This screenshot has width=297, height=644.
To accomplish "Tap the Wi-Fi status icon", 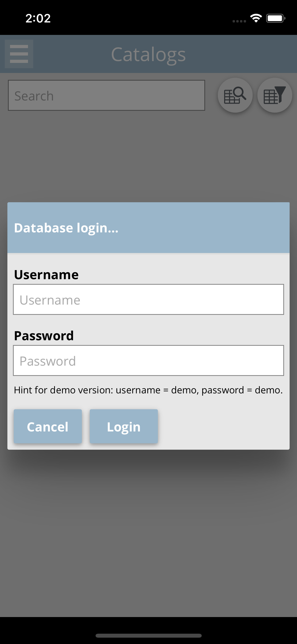I will 256,18.
